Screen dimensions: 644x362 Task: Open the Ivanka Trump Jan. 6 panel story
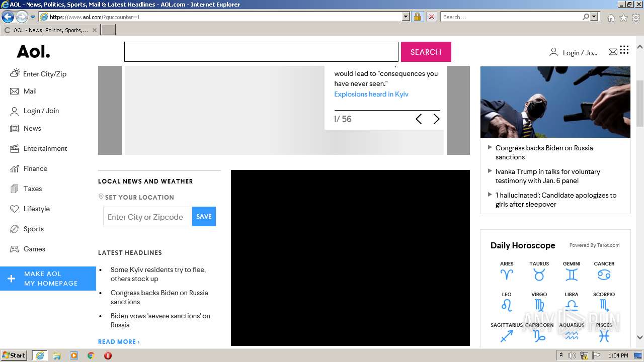click(x=548, y=176)
